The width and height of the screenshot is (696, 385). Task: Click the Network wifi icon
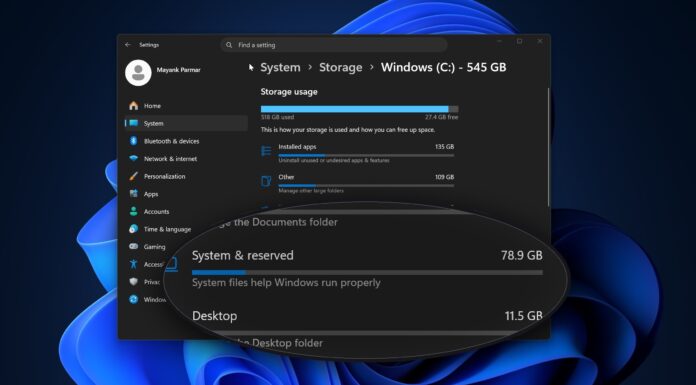(x=134, y=159)
